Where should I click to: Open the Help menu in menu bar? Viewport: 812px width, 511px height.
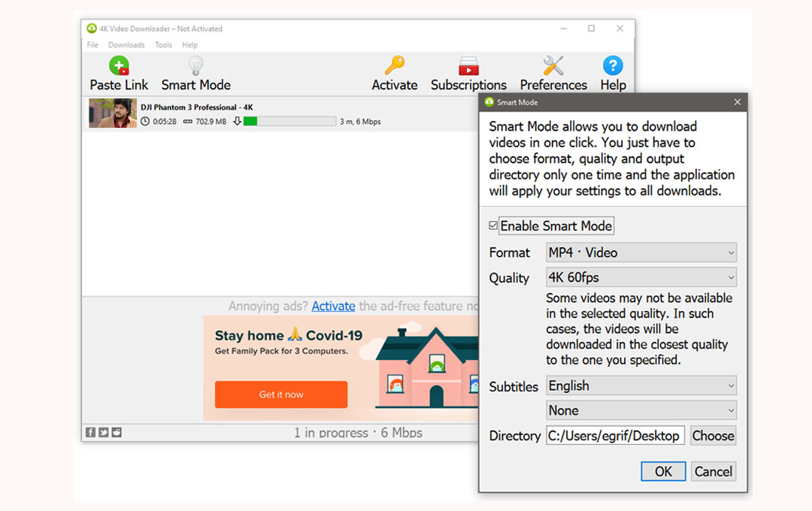point(189,45)
